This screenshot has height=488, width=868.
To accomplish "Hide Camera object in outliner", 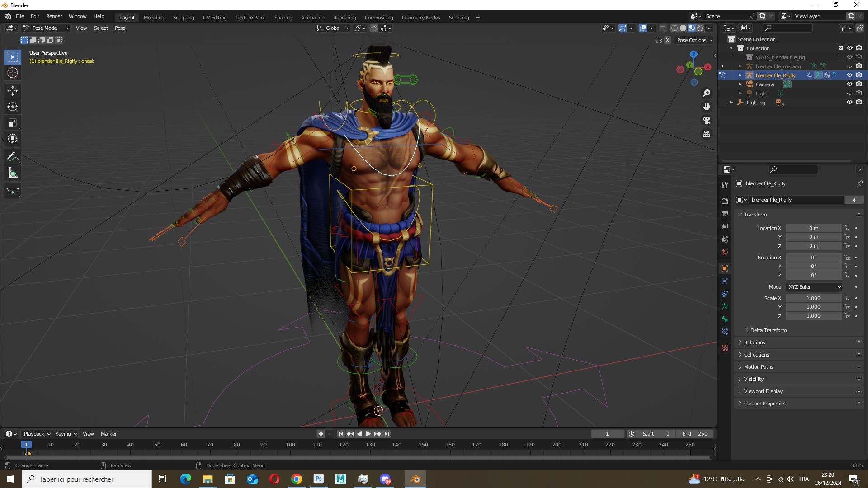I will pyautogui.click(x=849, y=84).
